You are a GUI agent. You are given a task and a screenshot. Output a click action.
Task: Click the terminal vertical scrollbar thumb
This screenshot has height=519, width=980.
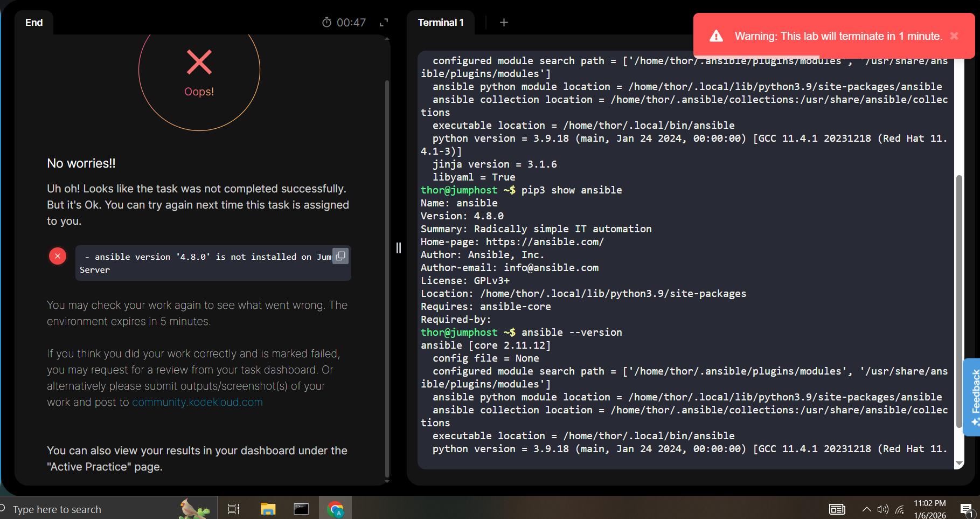[958, 302]
